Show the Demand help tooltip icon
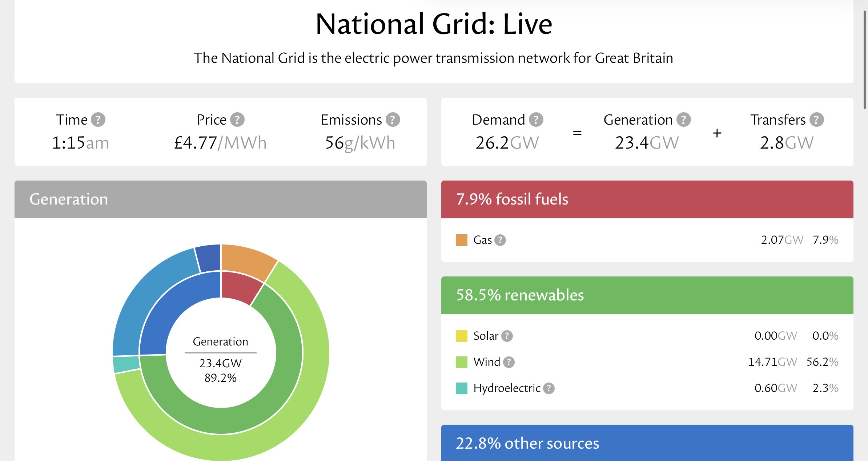The width and height of the screenshot is (868, 461). 536,120
